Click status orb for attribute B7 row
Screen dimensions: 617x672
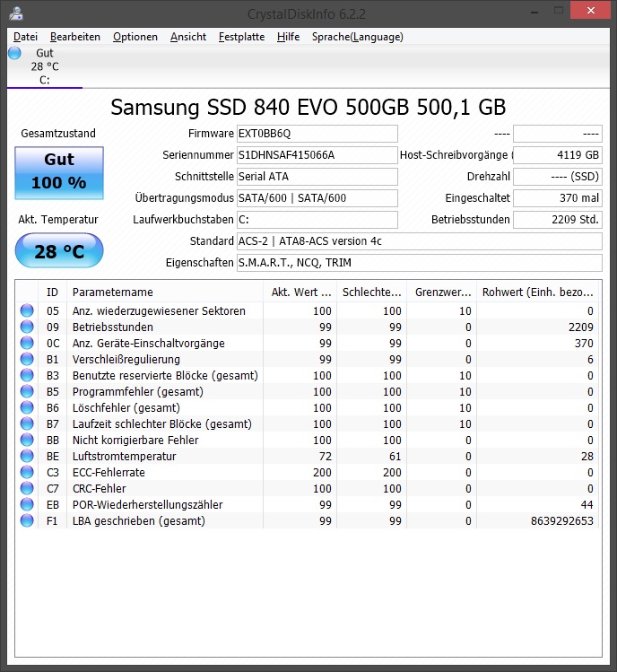coord(27,423)
